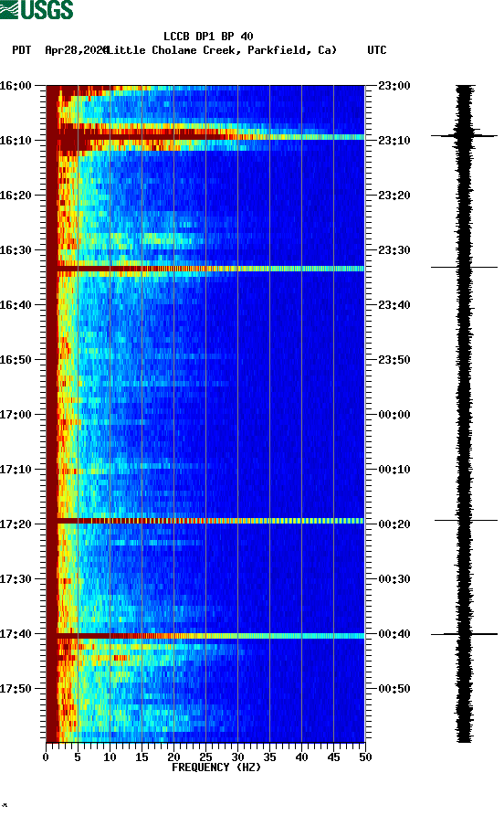Click the USGS logo

[37, 10]
